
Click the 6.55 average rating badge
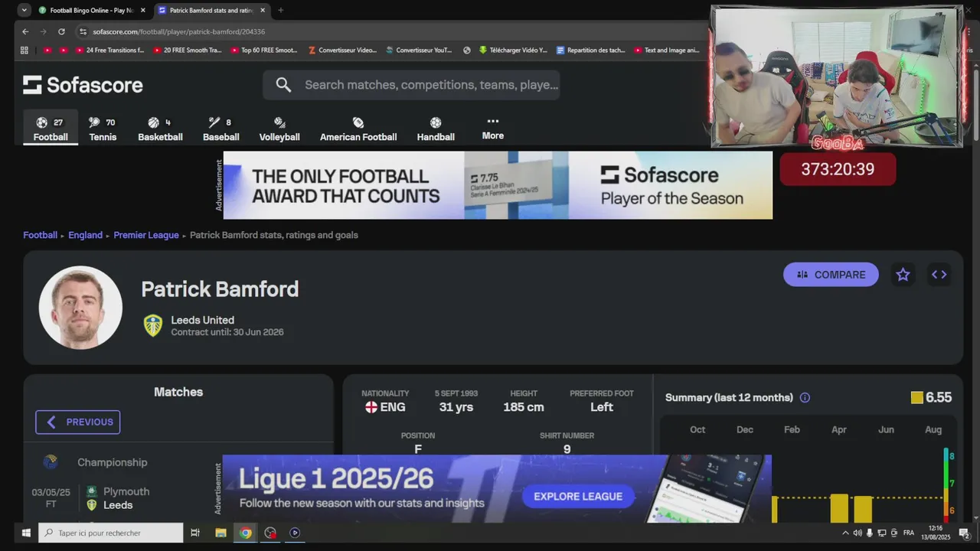pos(931,397)
